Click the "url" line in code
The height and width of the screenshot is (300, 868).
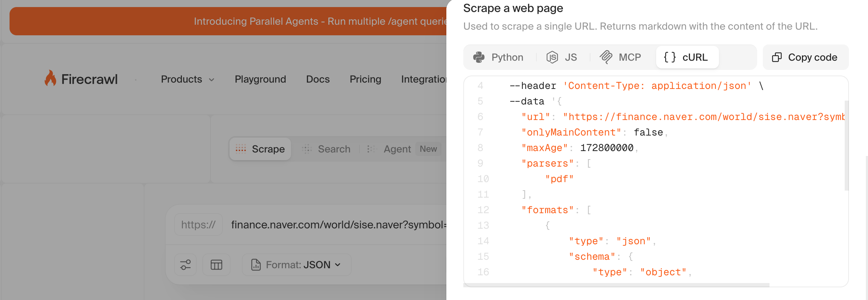pyautogui.click(x=683, y=117)
